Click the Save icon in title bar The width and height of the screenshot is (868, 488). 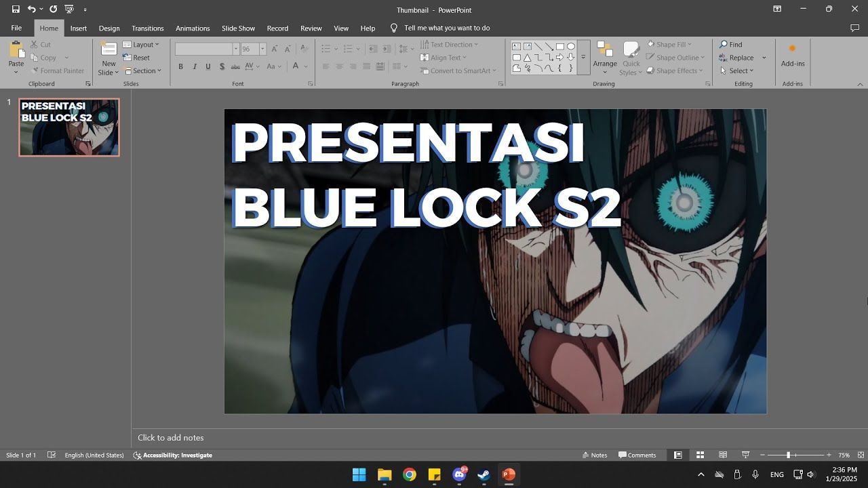tap(16, 9)
